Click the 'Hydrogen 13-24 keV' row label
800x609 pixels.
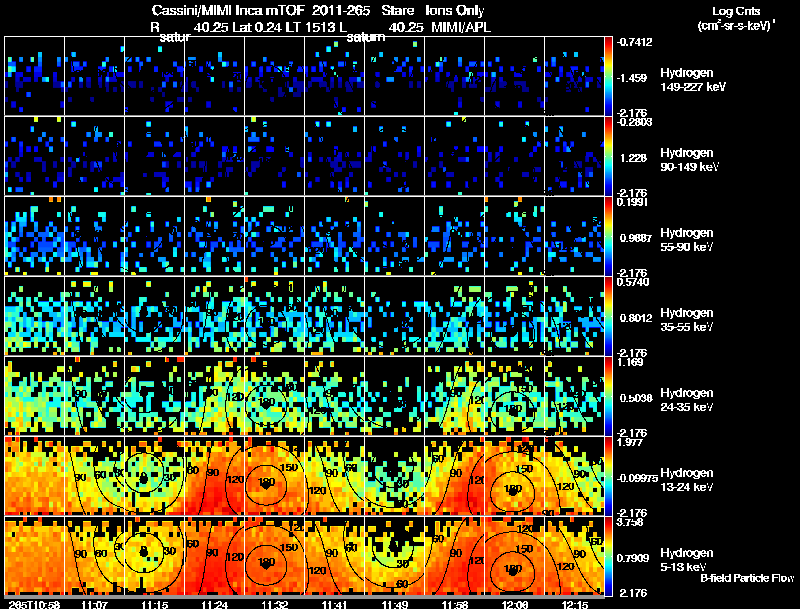click(x=687, y=480)
